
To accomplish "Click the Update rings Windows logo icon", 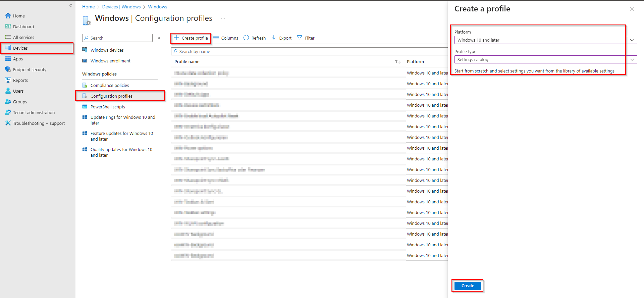I will tap(85, 117).
